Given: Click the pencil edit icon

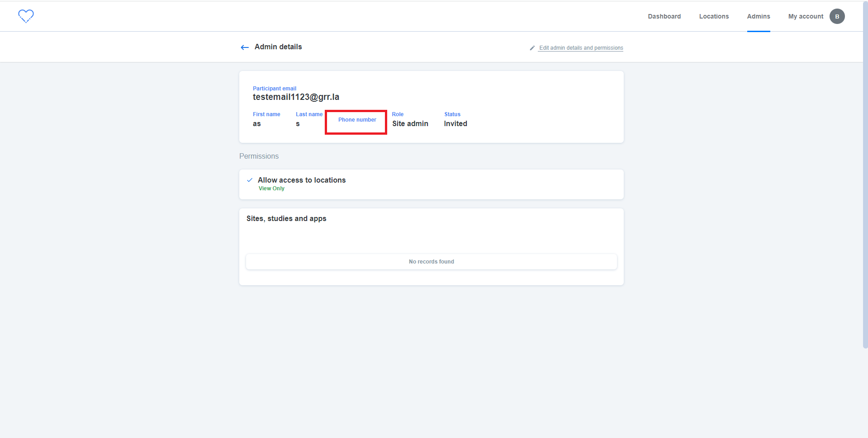Looking at the screenshot, I should [x=532, y=48].
